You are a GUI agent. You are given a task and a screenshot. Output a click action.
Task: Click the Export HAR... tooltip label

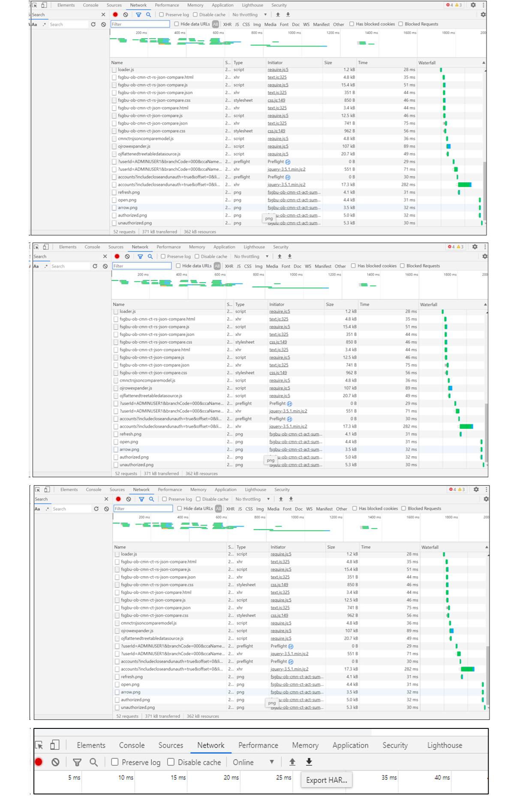tap(327, 780)
